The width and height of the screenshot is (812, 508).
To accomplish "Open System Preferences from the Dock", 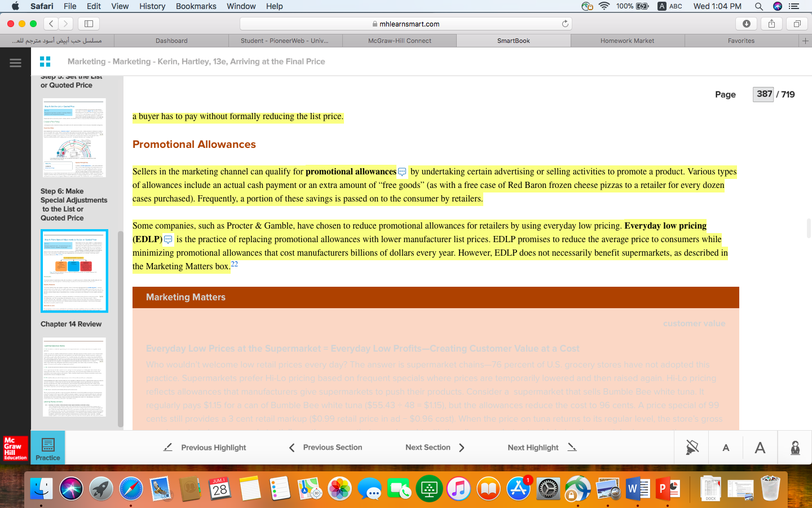I will 548,489.
